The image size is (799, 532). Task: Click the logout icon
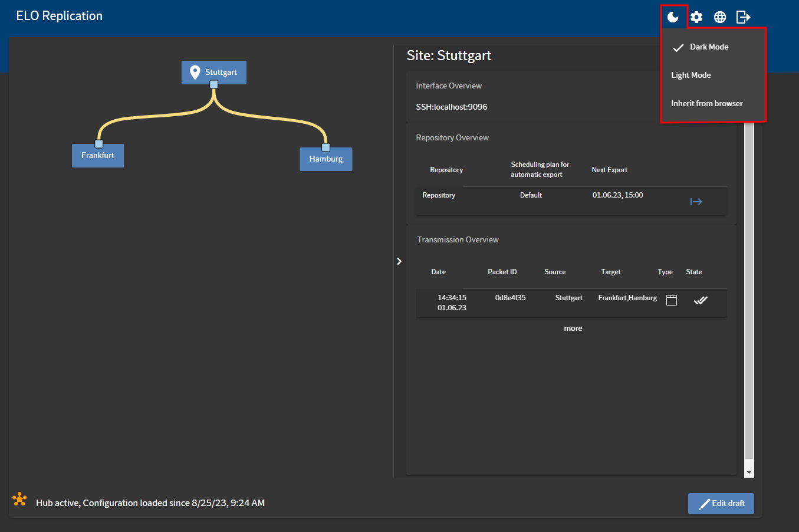[x=744, y=17]
